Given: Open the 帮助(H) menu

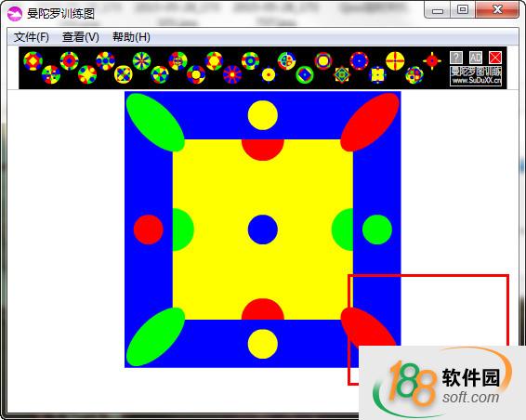Looking at the screenshot, I should point(131,37).
